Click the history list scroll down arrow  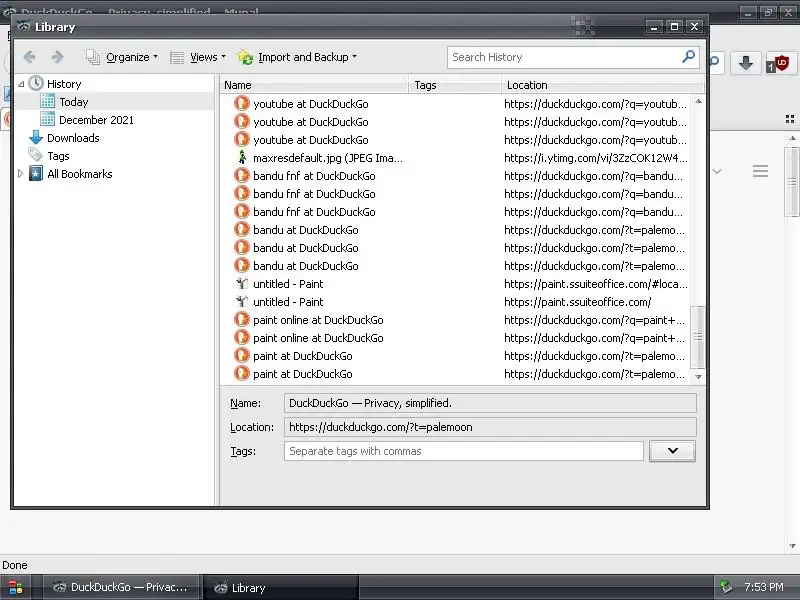click(x=698, y=377)
